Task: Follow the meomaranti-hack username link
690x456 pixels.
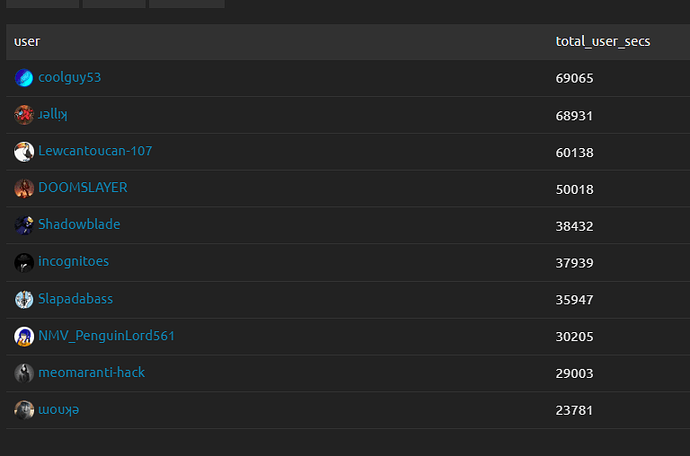Action: [x=91, y=373]
